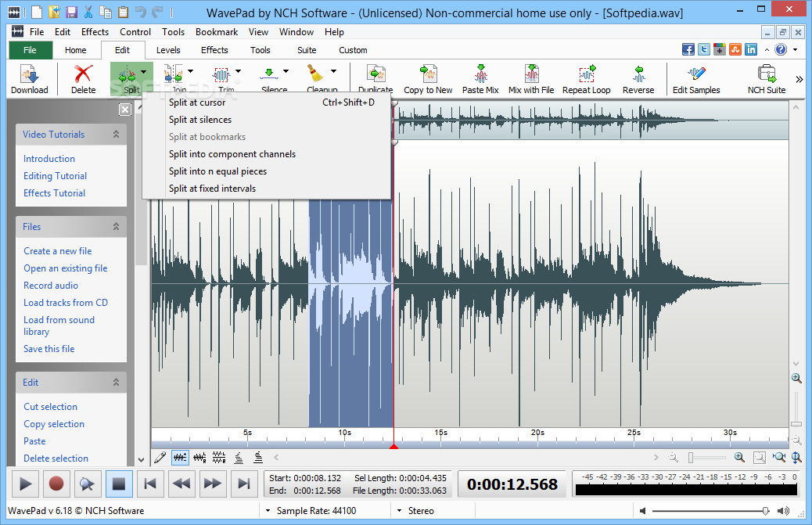This screenshot has height=525, width=812.
Task: Switch to the Levels ribbon tab
Action: 168,50
